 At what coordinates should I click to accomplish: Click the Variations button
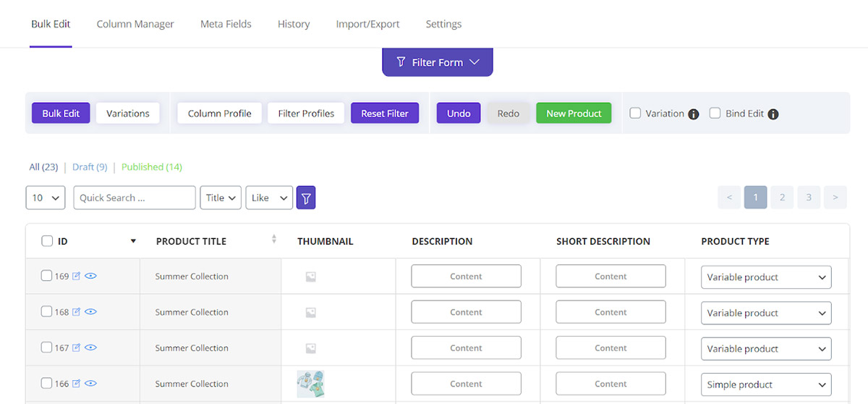coord(128,113)
